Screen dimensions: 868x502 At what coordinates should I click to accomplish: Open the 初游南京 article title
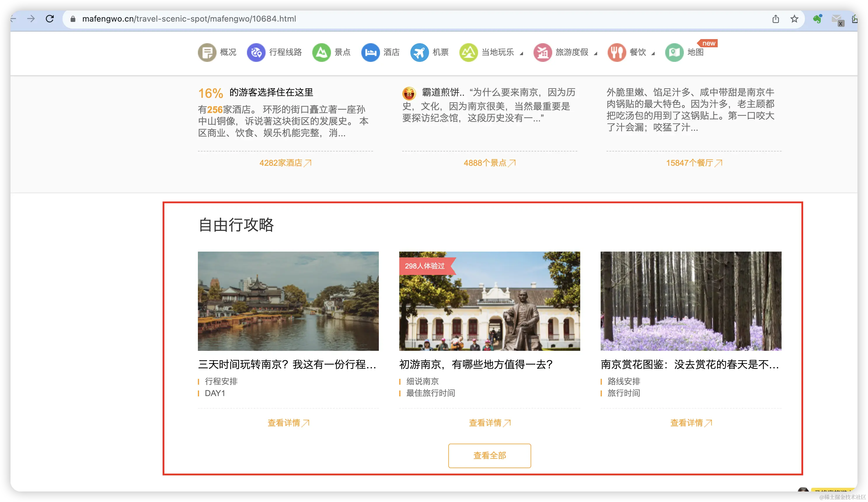point(476,364)
